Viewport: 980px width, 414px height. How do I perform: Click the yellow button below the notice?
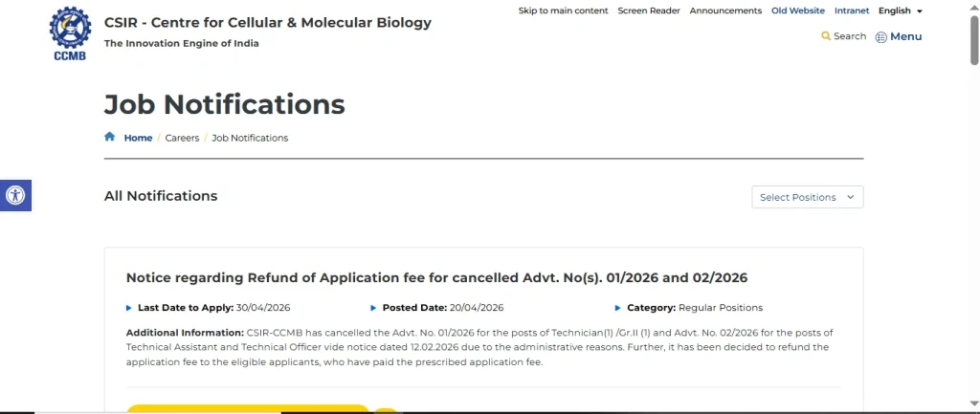(247, 408)
